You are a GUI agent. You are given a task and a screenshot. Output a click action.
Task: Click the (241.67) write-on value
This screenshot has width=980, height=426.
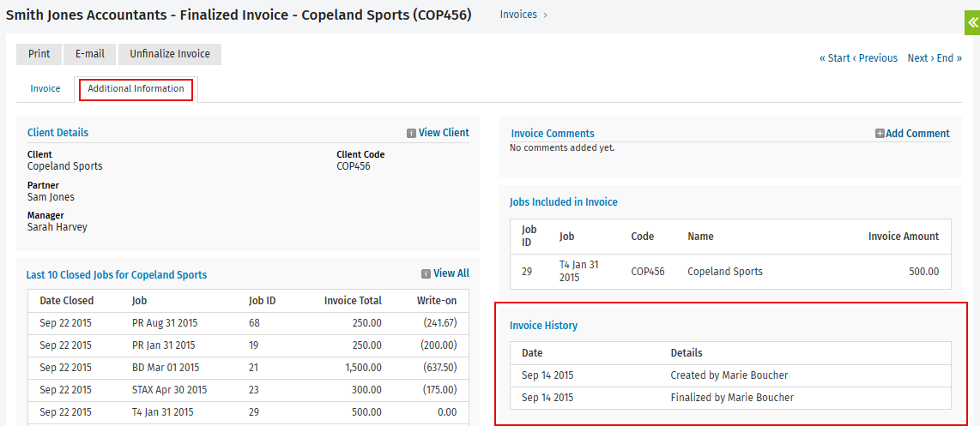(x=440, y=323)
